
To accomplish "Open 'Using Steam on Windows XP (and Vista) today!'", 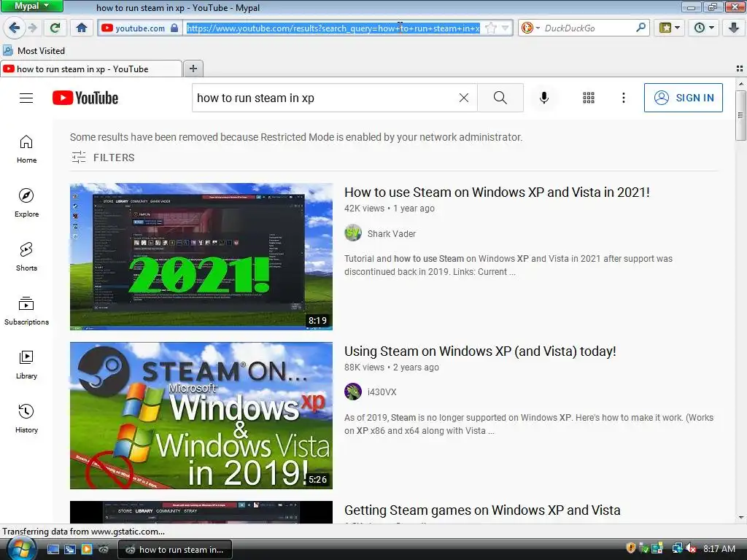I will (480, 351).
